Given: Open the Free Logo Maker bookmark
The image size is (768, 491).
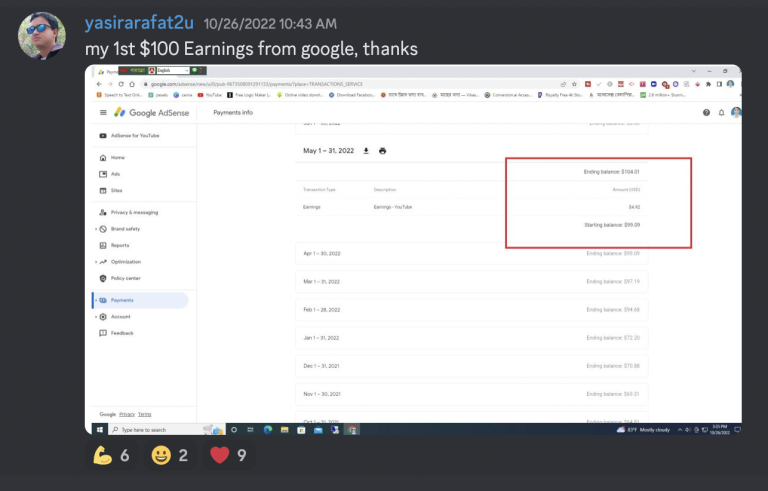Looking at the screenshot, I should click(249, 95).
